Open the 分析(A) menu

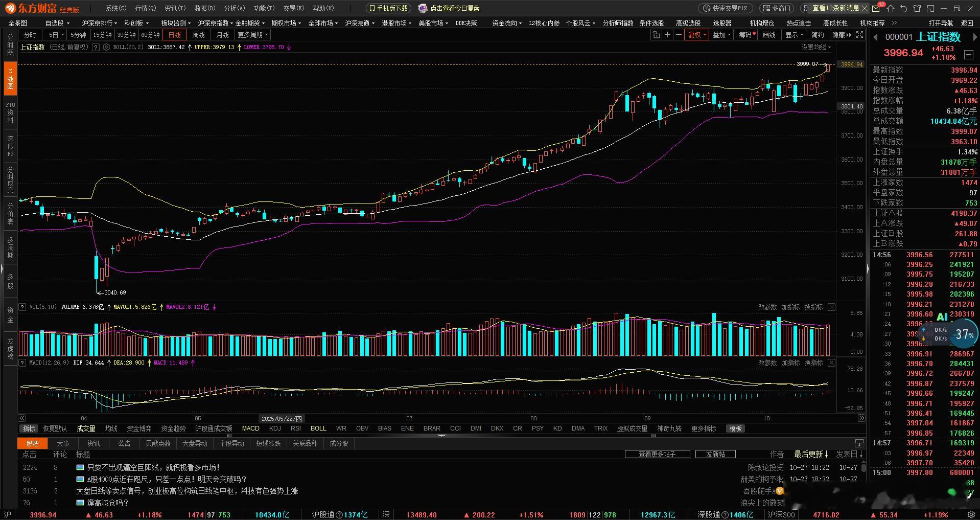(x=235, y=8)
